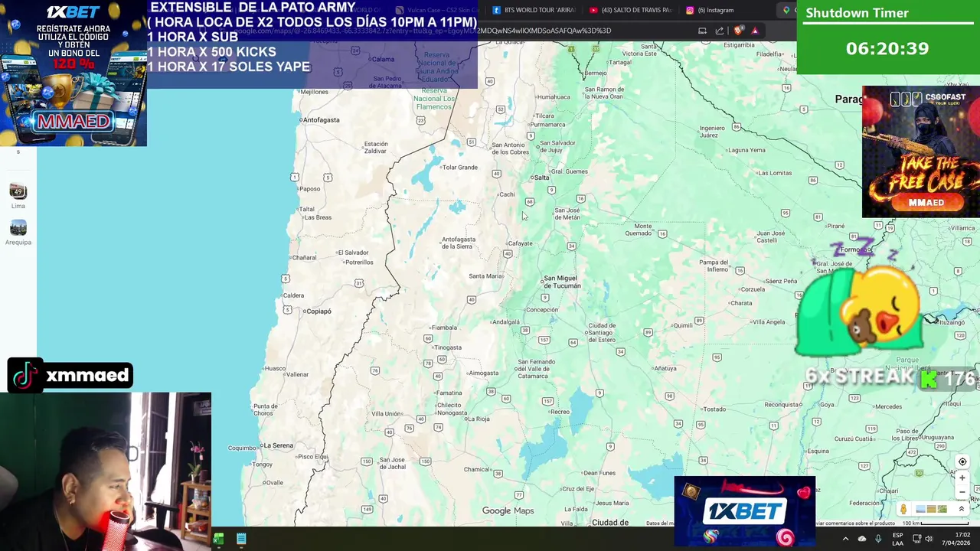Open the Lima recent place in sidebar

point(18,196)
